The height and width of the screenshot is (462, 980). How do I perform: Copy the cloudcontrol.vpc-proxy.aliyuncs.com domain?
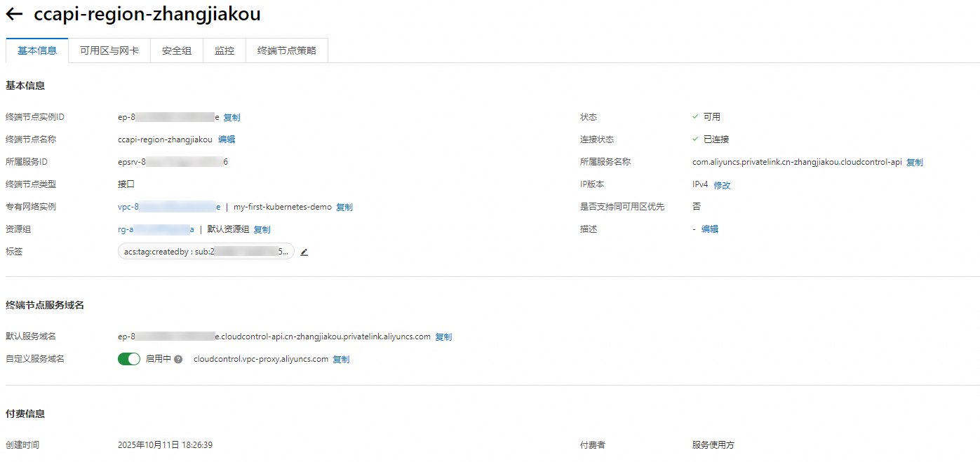pyautogui.click(x=341, y=360)
